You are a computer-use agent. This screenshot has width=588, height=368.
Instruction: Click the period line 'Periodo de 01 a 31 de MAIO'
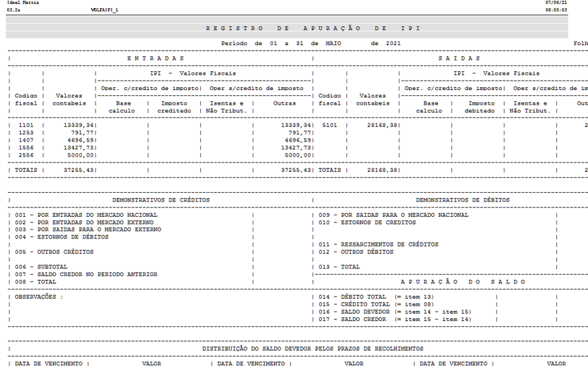point(281,44)
